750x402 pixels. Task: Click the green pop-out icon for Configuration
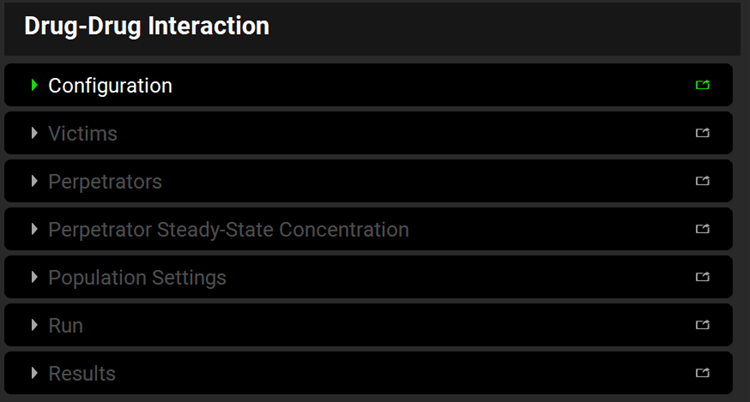tap(702, 86)
